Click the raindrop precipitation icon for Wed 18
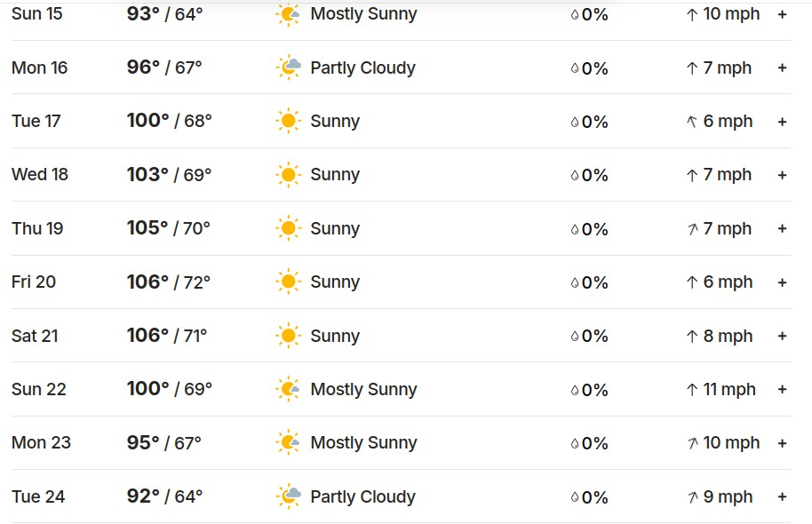 [x=575, y=176]
